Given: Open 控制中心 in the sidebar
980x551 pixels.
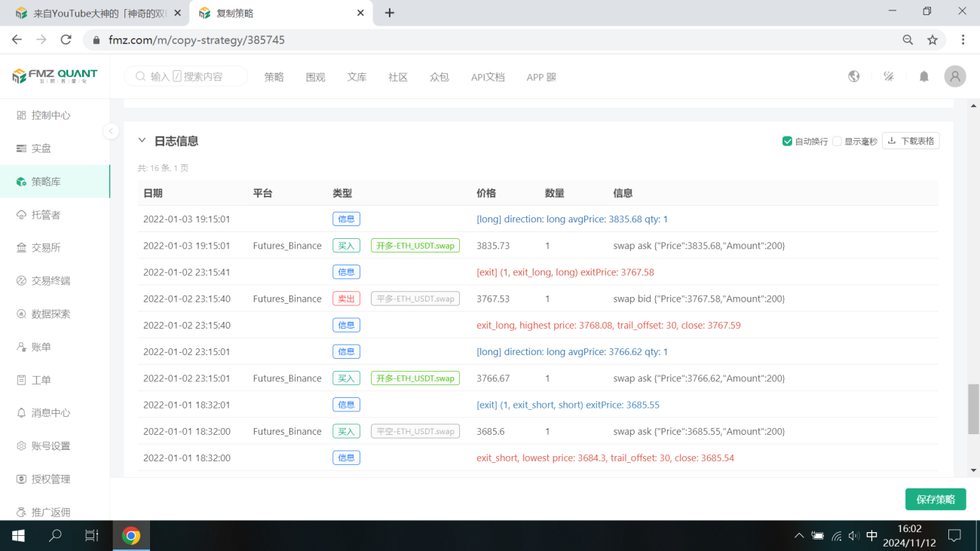Looking at the screenshot, I should coord(51,115).
